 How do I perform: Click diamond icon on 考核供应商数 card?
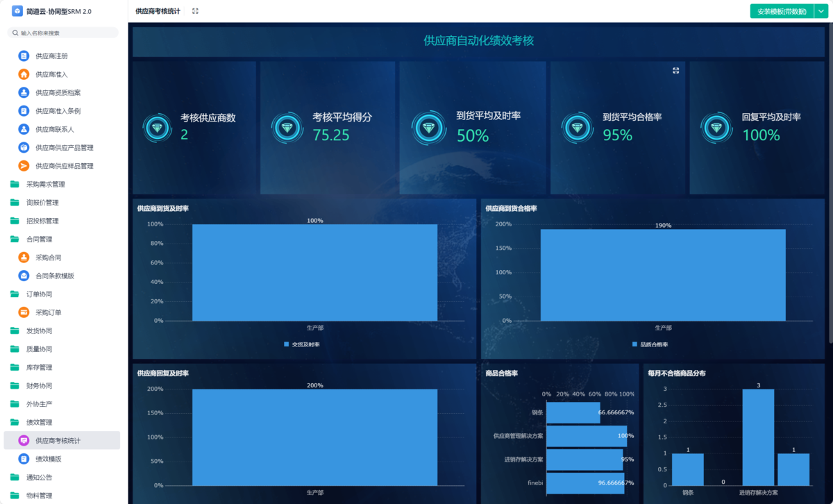coord(157,128)
